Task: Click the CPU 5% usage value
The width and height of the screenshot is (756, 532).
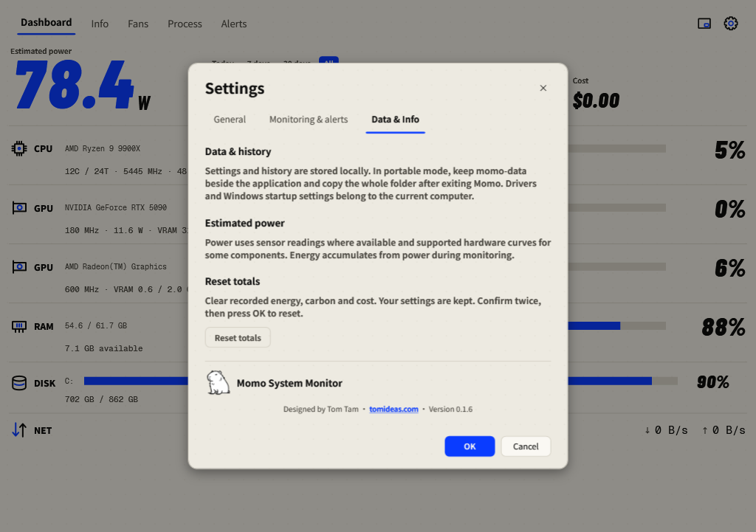Action: coord(730,150)
